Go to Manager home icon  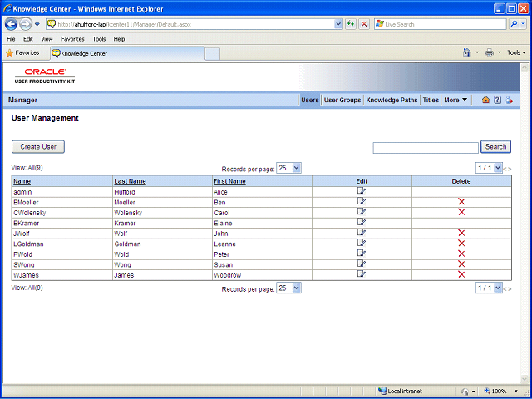(485, 100)
